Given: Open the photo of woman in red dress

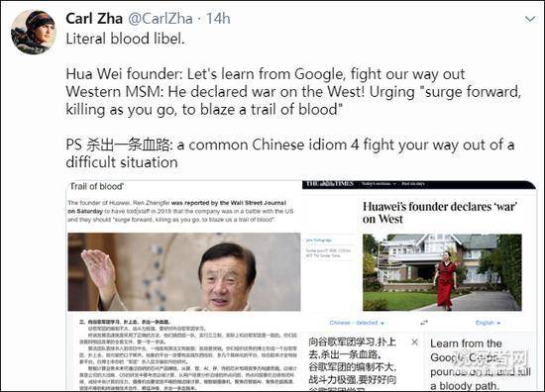Looking at the screenshot, I should coord(442,272).
